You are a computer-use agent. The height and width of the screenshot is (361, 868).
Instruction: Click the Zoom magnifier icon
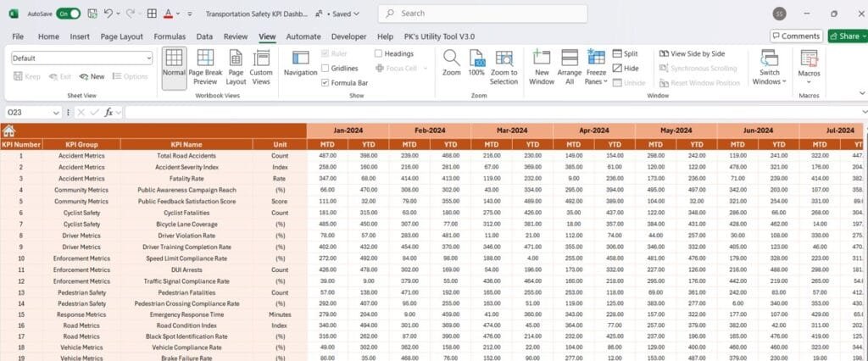452,59
